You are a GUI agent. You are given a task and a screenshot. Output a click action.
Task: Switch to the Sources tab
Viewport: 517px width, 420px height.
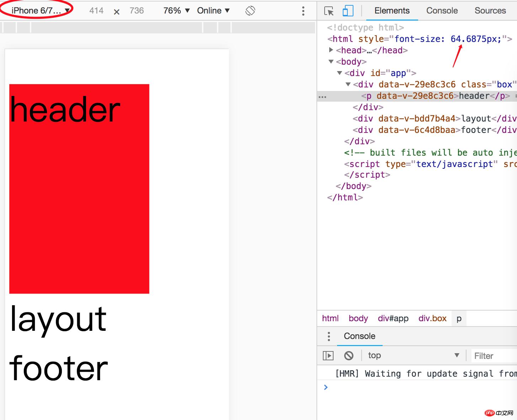490,11
